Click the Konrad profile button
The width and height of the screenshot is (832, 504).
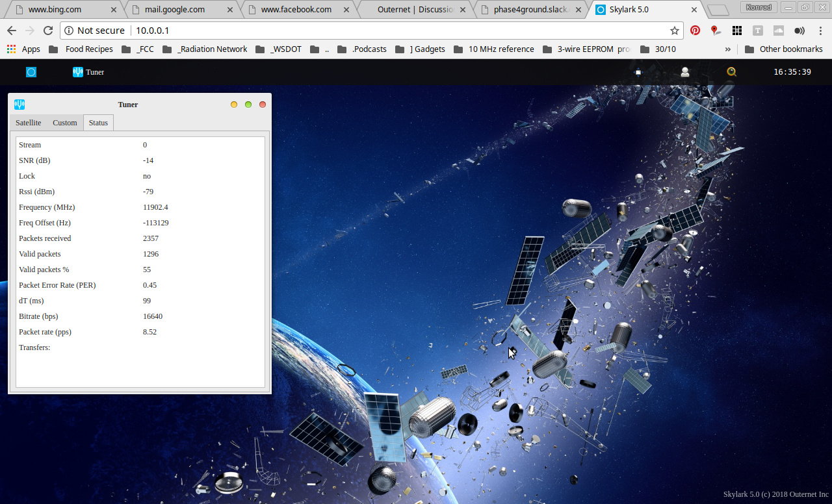pyautogui.click(x=759, y=7)
